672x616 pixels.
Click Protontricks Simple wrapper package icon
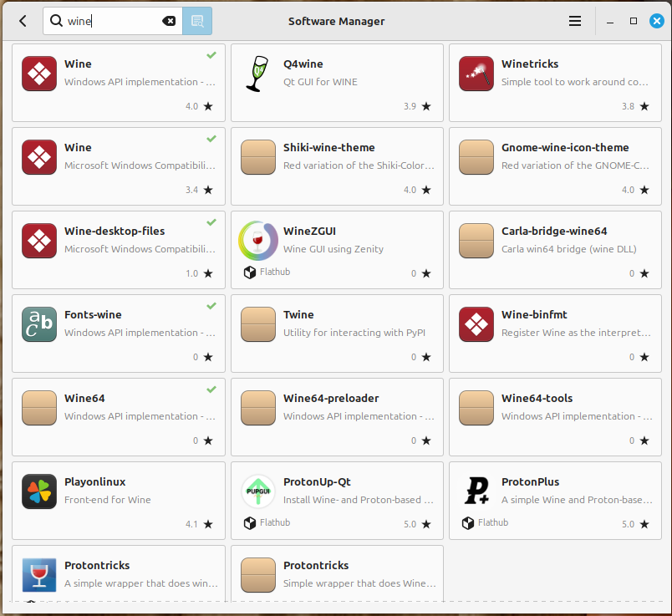258,575
